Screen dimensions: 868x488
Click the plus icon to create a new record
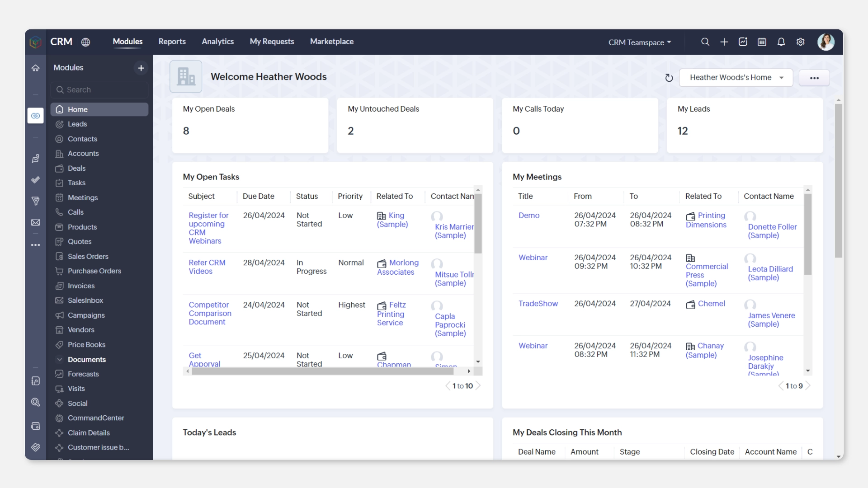pyautogui.click(x=724, y=42)
